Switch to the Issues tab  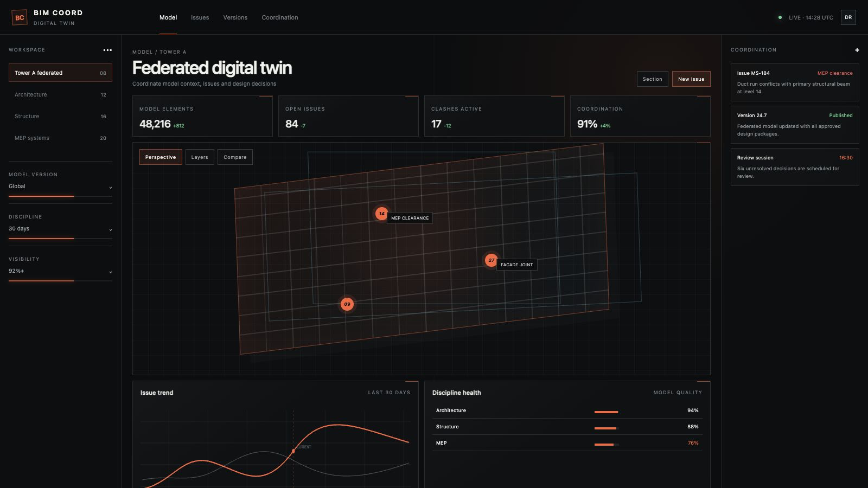click(x=200, y=17)
